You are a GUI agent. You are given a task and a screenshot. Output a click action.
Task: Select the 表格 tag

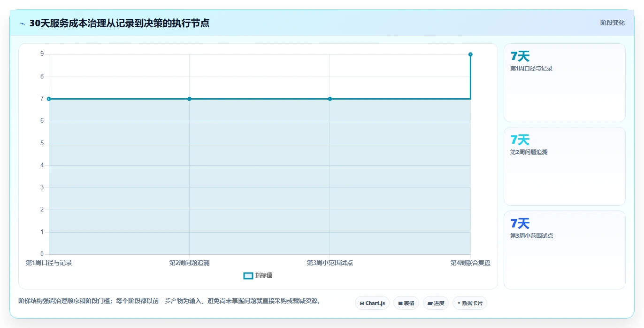pos(406,304)
